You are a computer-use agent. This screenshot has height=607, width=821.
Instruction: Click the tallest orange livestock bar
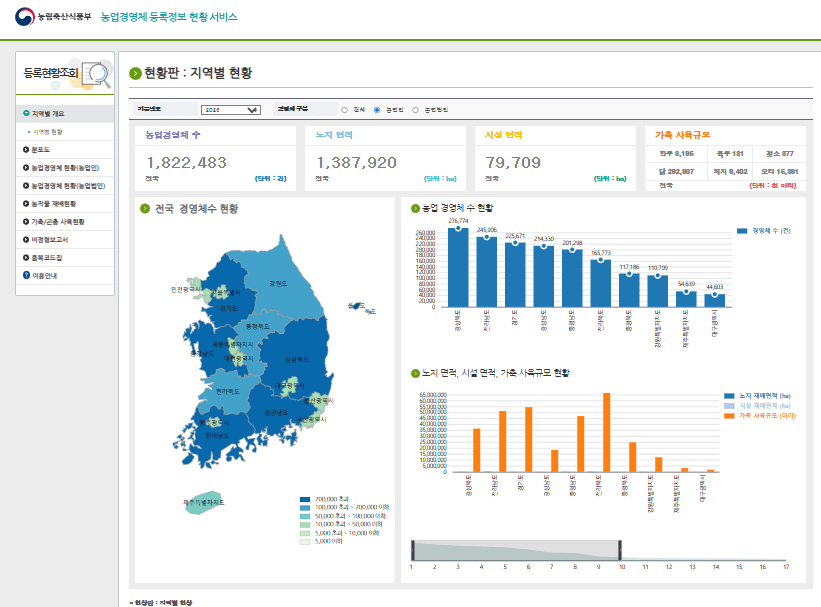pyautogui.click(x=606, y=433)
